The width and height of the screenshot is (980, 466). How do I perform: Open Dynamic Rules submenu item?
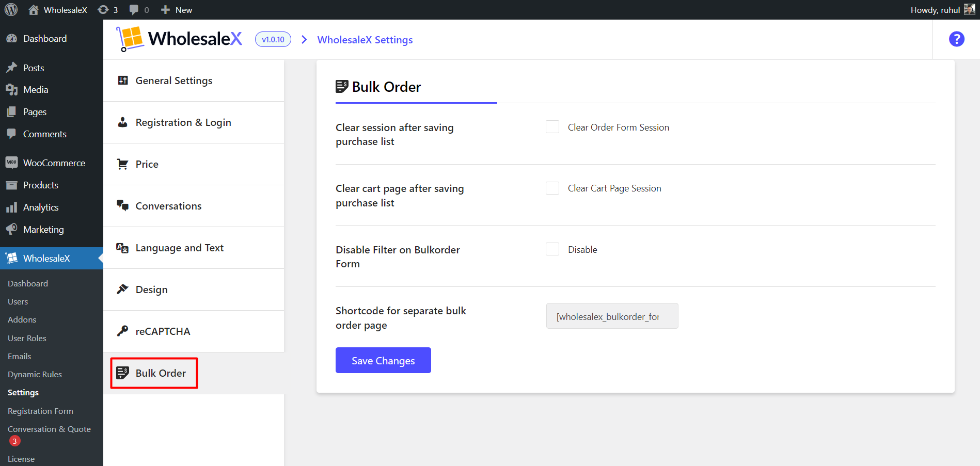(35, 374)
